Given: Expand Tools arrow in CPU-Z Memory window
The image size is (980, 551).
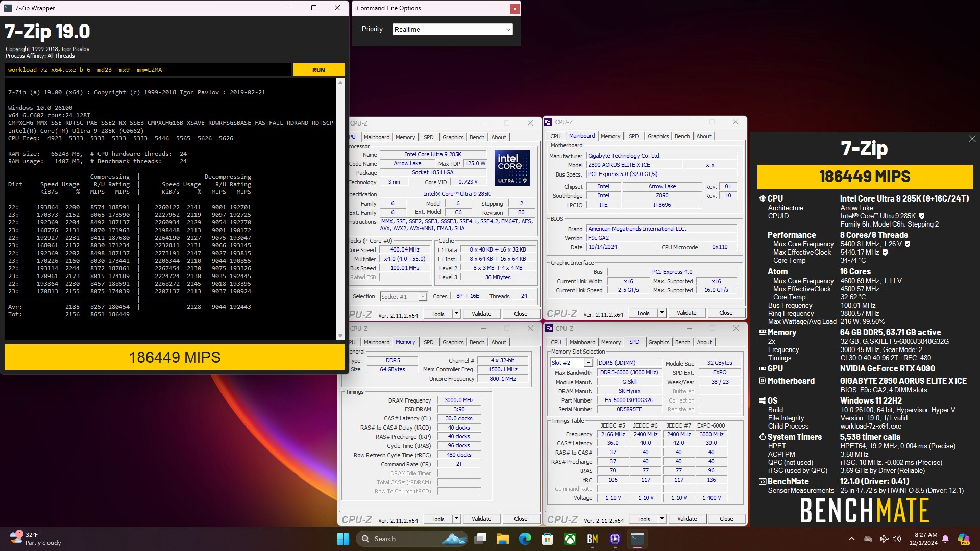Looking at the screenshot, I should click(x=457, y=519).
